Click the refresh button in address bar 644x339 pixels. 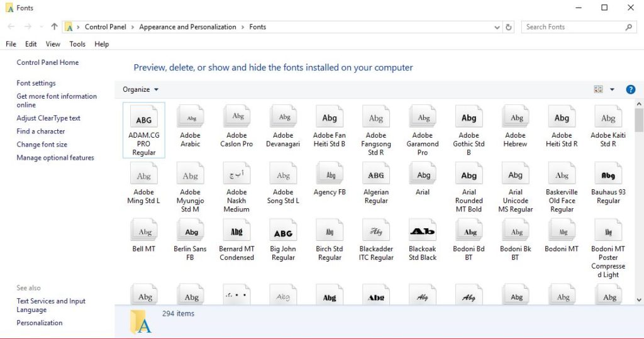pyautogui.click(x=509, y=27)
